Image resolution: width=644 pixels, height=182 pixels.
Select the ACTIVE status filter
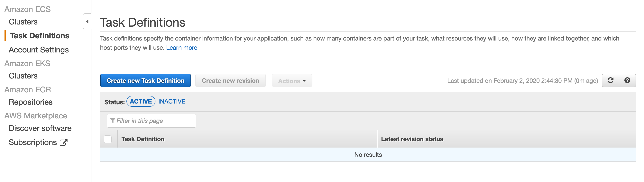coord(141,101)
